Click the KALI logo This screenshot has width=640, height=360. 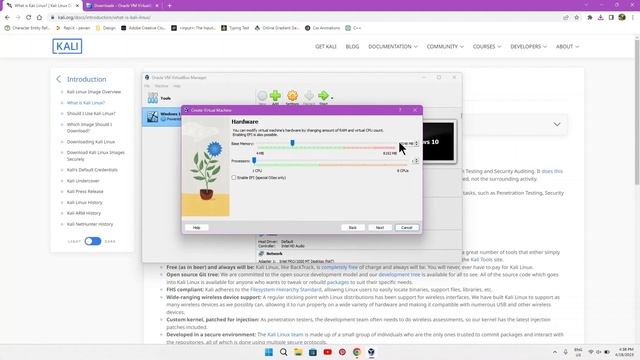click(x=67, y=46)
